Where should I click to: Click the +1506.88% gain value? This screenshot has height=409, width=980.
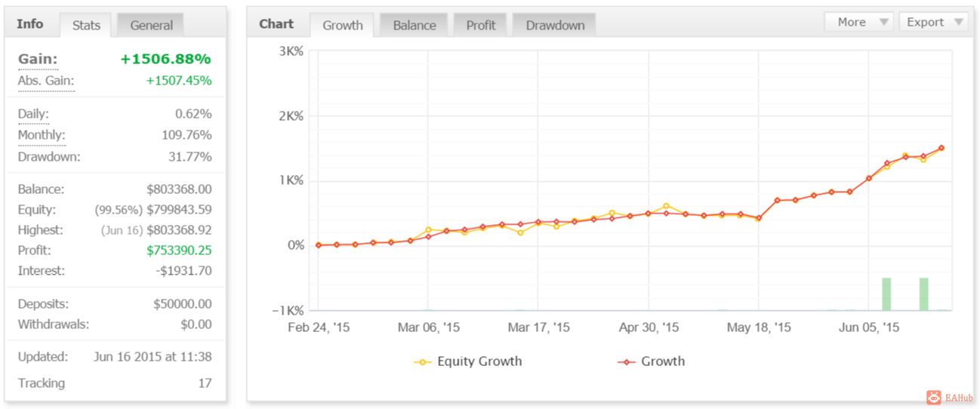point(165,59)
